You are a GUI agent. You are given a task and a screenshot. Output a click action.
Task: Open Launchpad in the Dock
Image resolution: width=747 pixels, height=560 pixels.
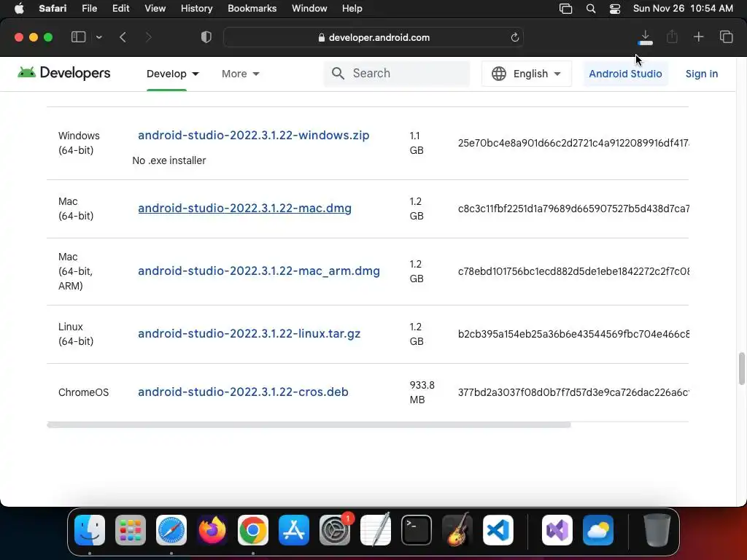(131, 530)
